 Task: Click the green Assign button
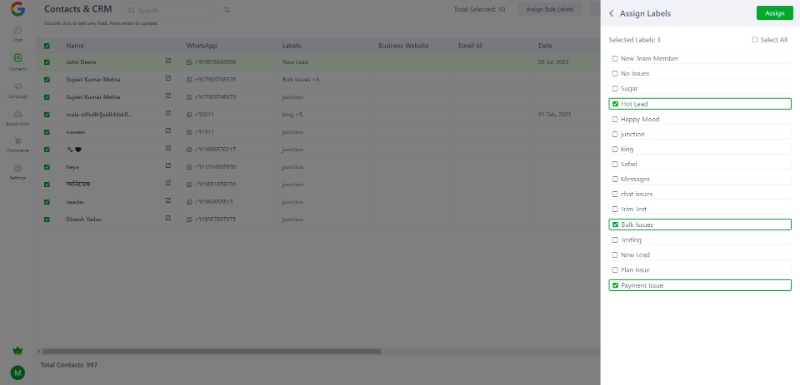tap(774, 13)
